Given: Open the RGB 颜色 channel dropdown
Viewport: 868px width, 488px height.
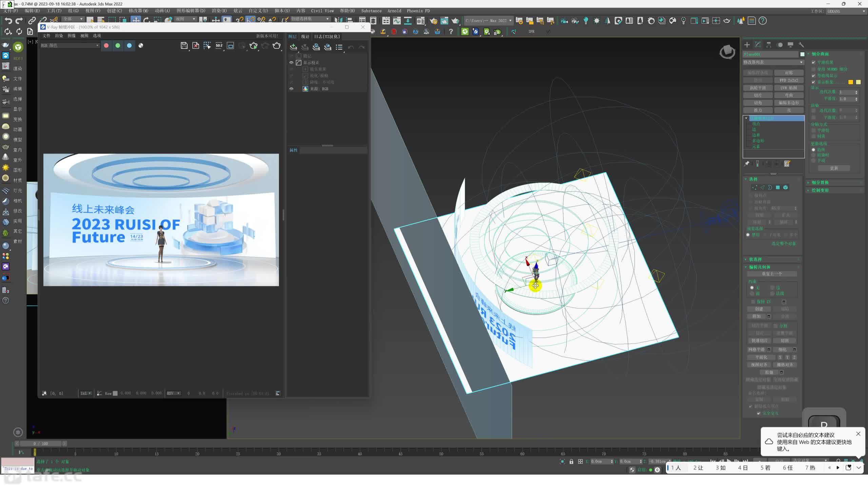Looking at the screenshot, I should pos(70,45).
